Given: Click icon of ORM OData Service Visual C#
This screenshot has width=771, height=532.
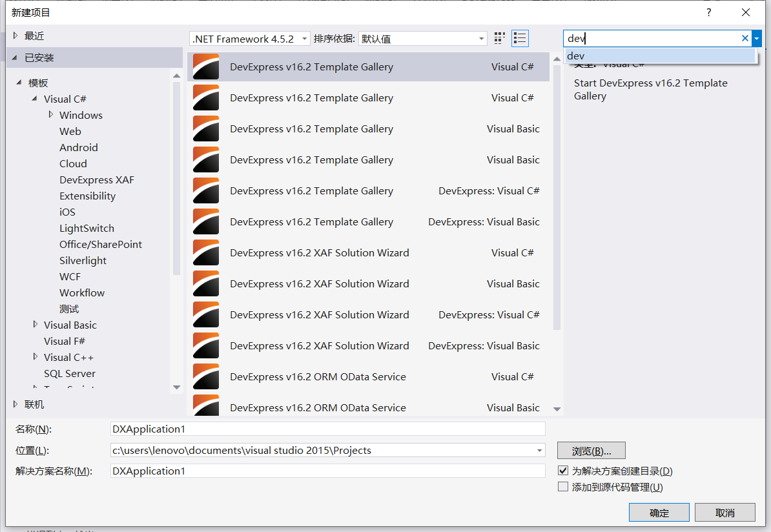Looking at the screenshot, I should coord(206,376).
